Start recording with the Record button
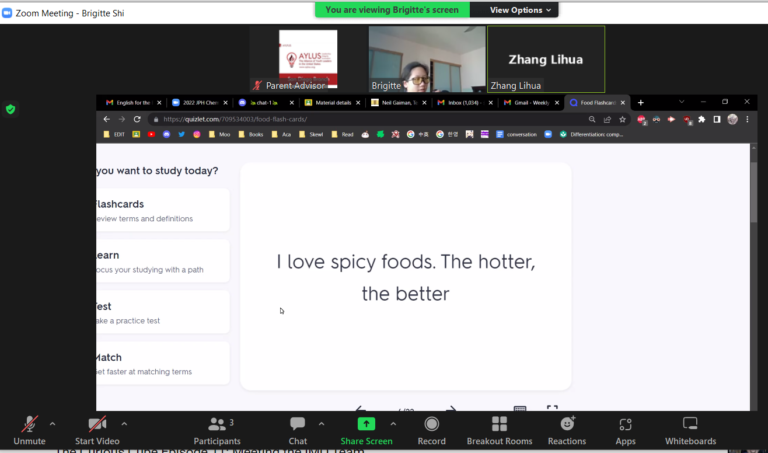The width and height of the screenshot is (768, 453). coord(432,430)
